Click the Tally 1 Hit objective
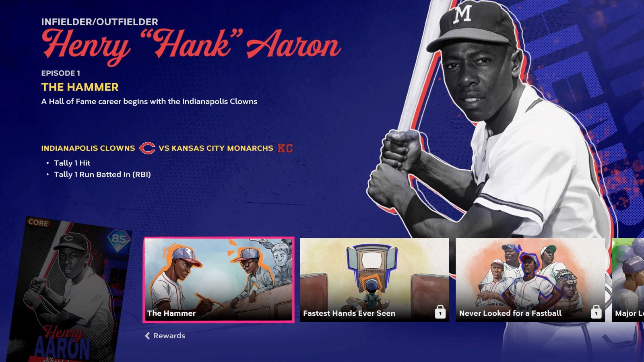 tap(72, 163)
